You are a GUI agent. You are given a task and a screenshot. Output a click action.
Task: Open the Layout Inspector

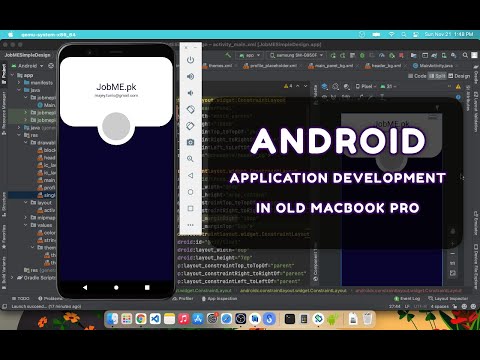[x=448, y=298]
